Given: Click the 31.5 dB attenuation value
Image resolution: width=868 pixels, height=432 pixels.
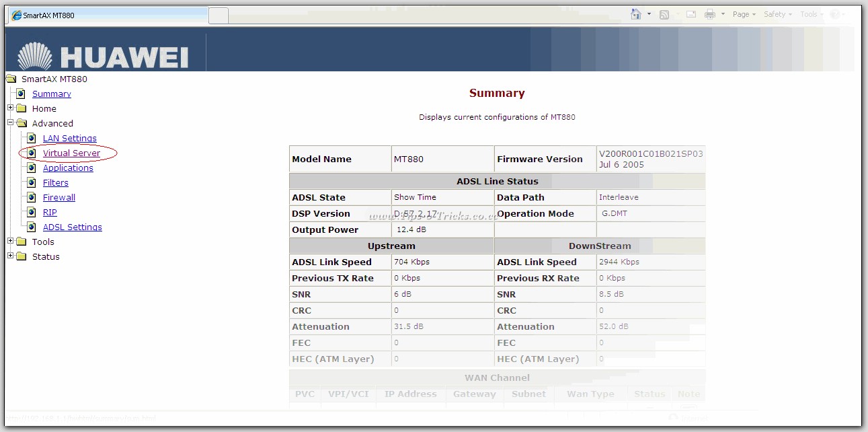Looking at the screenshot, I should (409, 326).
